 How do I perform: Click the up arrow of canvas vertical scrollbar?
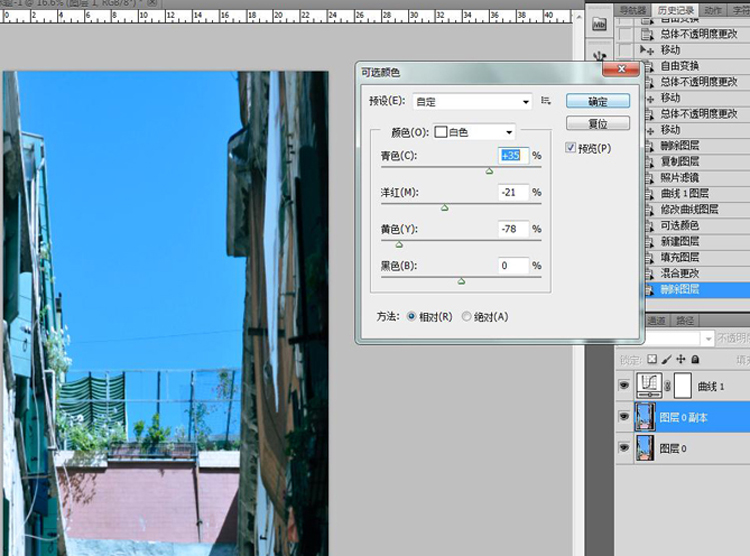[x=579, y=17]
